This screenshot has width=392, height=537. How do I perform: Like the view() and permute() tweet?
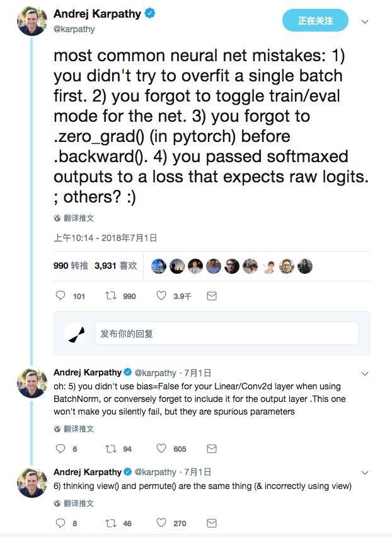point(161,522)
